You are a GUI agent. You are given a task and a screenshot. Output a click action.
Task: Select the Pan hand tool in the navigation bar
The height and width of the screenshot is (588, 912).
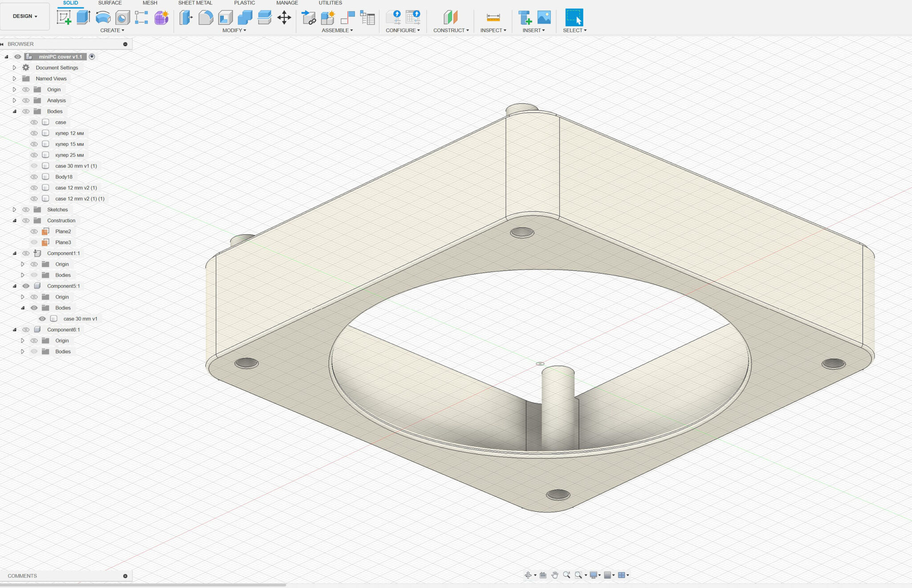(554, 575)
